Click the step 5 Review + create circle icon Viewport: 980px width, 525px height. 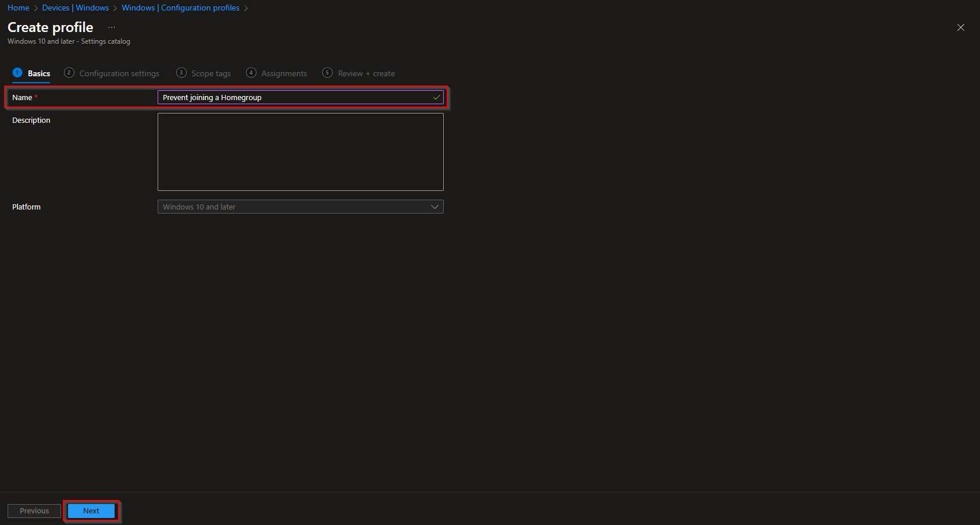tap(327, 73)
